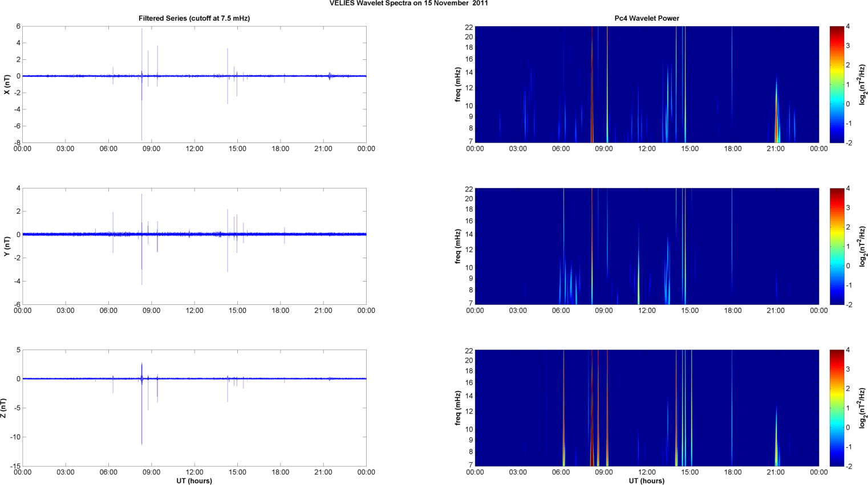The height and width of the screenshot is (485, 868).
Task: Click the X (nT) axis label
Action: click(7, 84)
